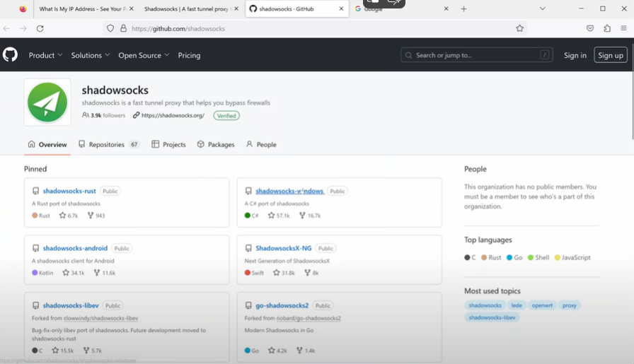Focus the Search or jump to field

coord(476,55)
